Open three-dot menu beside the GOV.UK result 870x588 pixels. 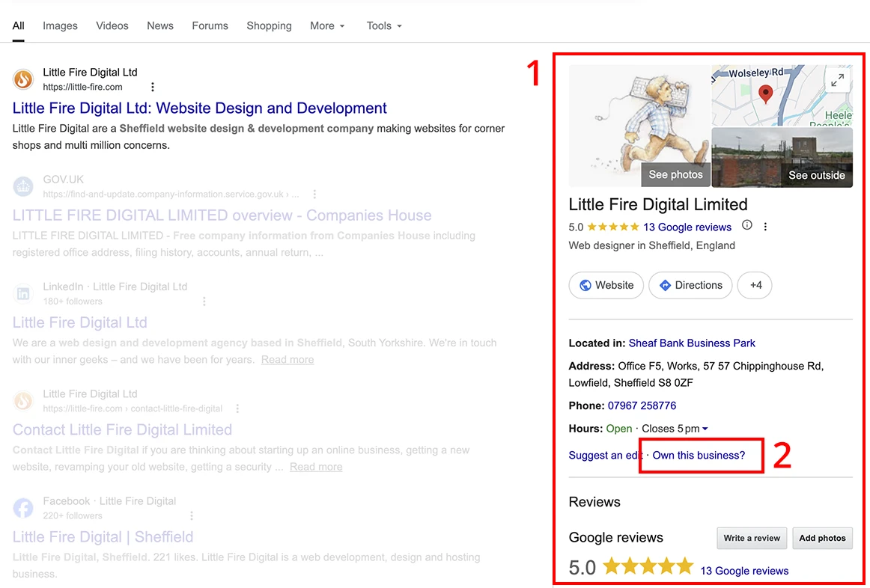pos(314,195)
